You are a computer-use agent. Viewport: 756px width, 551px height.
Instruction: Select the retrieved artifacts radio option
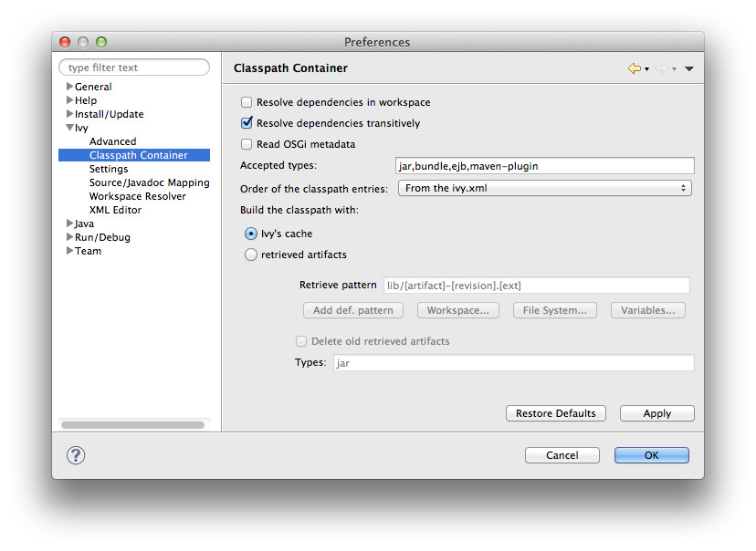(x=251, y=255)
